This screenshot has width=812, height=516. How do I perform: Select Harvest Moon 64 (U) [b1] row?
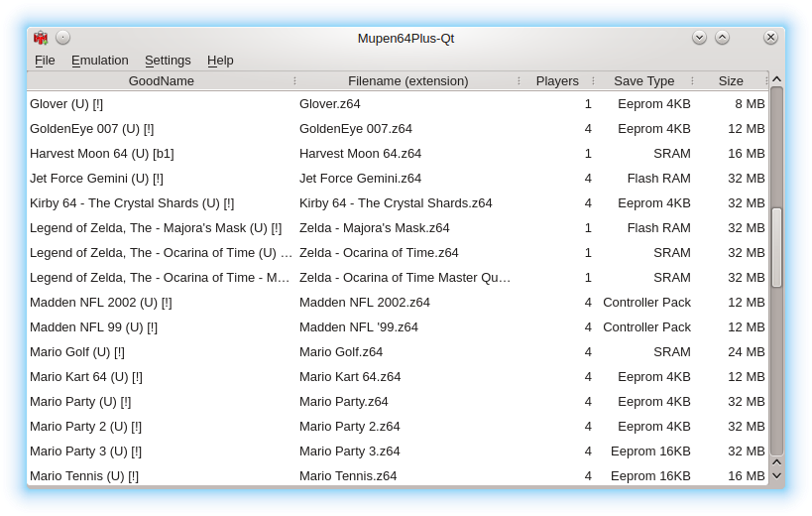tap(398, 154)
